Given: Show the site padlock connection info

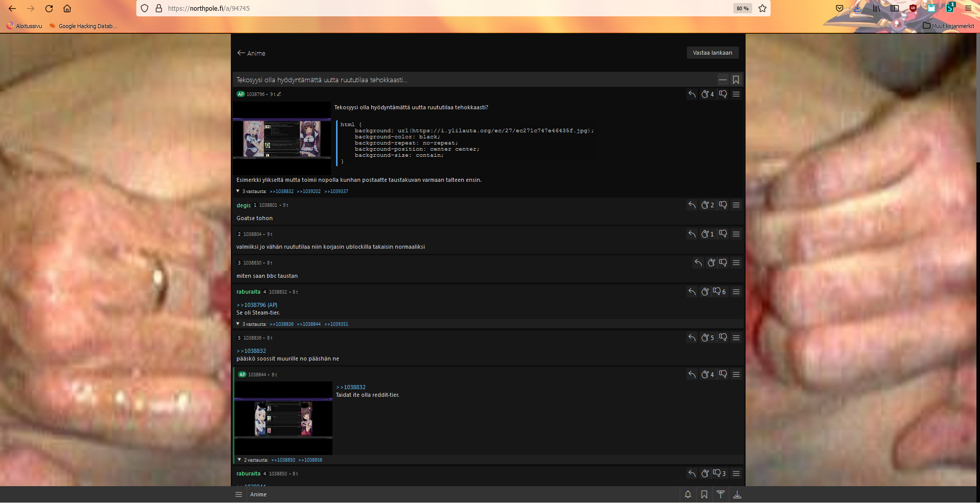Looking at the screenshot, I should [x=158, y=8].
